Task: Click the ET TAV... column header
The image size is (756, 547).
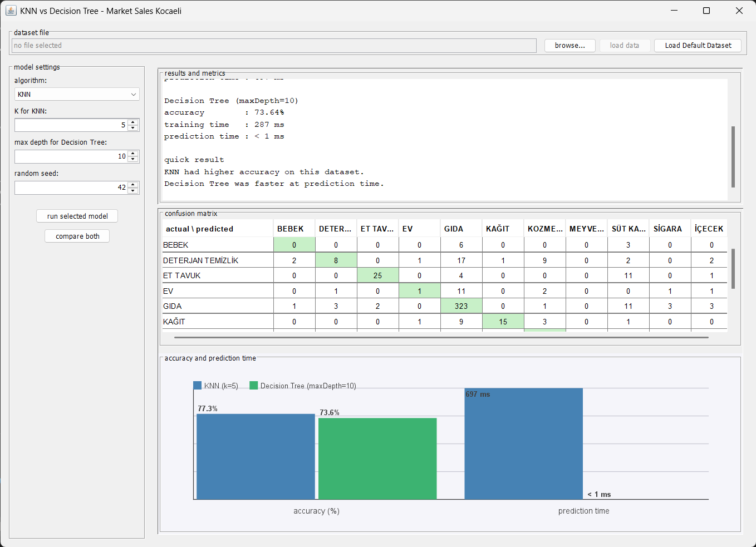Action: click(378, 229)
